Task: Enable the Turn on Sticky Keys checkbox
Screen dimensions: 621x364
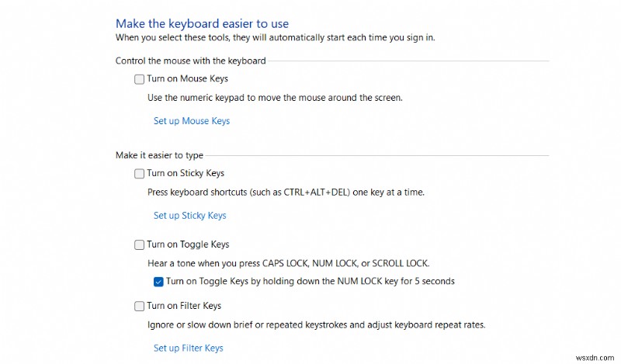Action: [x=140, y=174]
